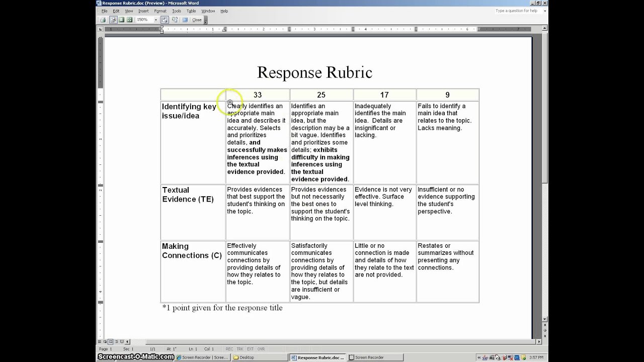
Task: Open Screen Recorder browser taskbar button
Action: [x=202, y=357]
